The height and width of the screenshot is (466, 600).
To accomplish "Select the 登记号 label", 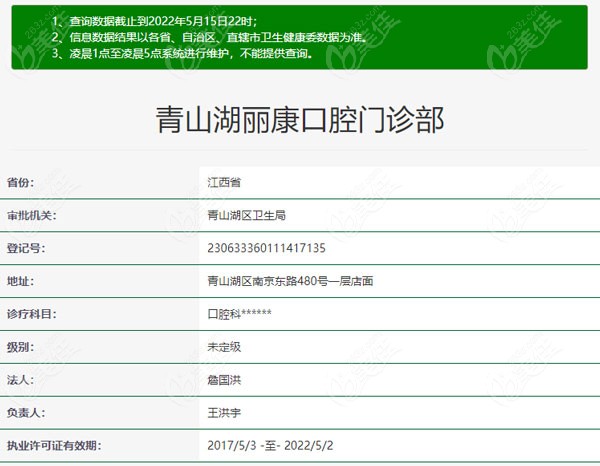I will [27, 247].
